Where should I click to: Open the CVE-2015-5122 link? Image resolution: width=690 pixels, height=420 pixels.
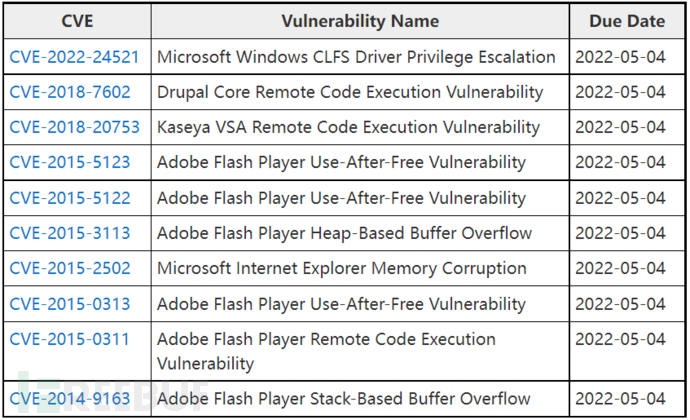70,198
